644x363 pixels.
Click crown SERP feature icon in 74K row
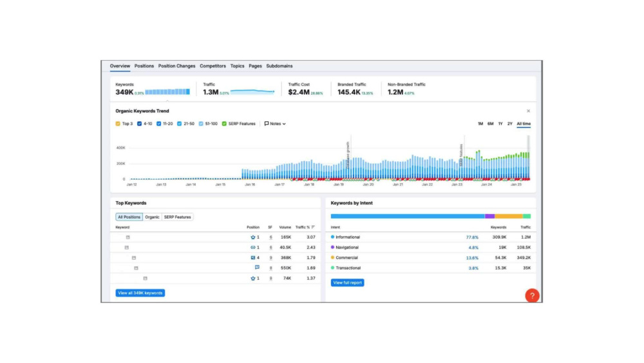tap(253, 279)
